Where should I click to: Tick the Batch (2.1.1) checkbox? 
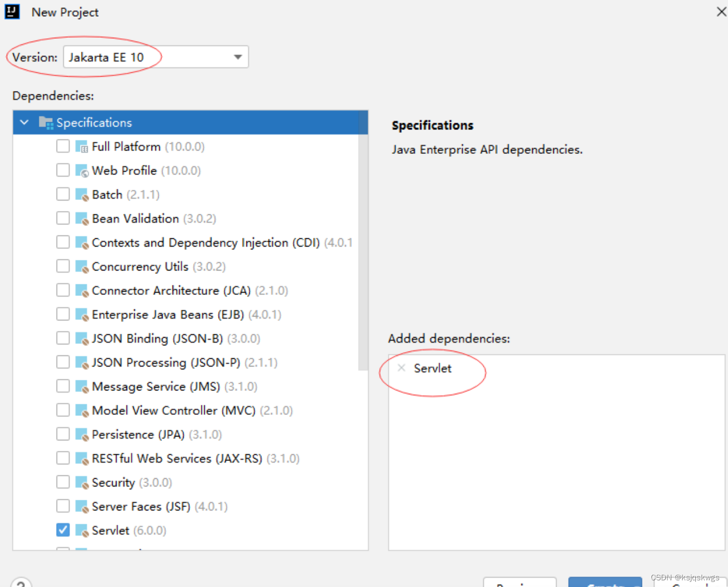click(x=63, y=194)
